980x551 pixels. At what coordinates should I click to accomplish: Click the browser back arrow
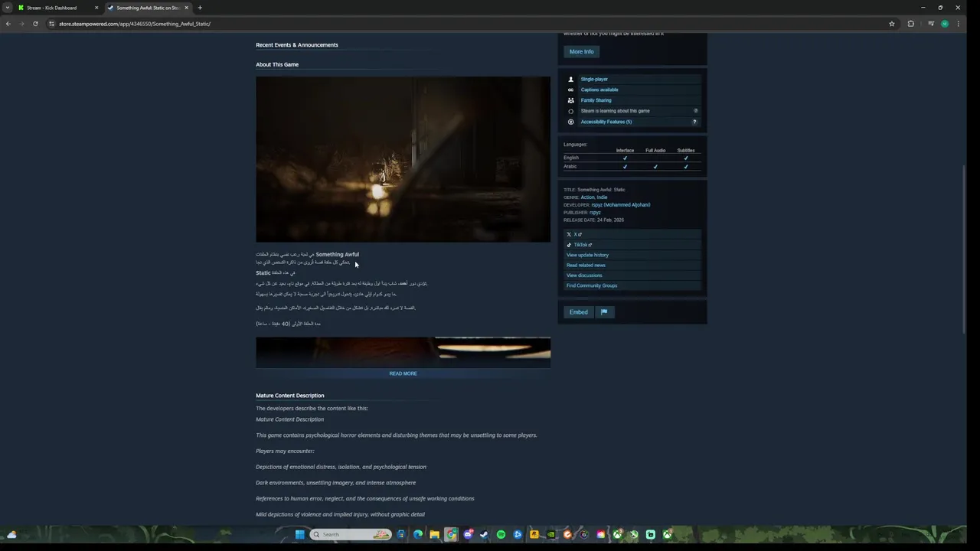(x=8, y=24)
